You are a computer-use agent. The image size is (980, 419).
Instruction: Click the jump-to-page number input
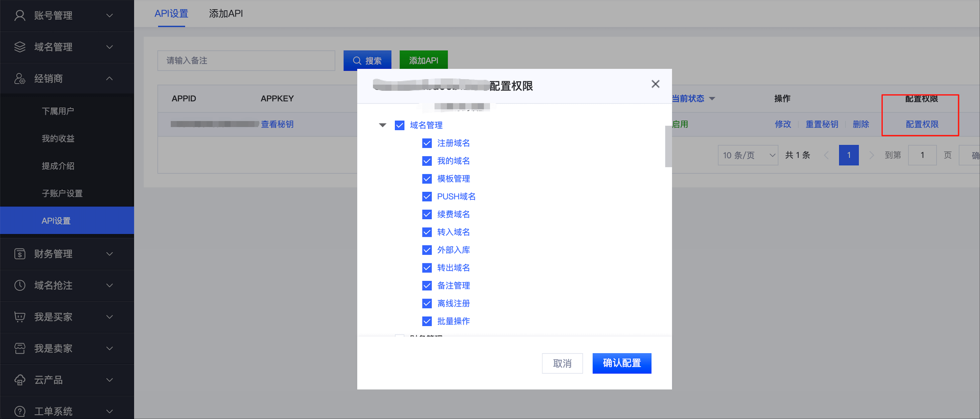click(x=922, y=155)
